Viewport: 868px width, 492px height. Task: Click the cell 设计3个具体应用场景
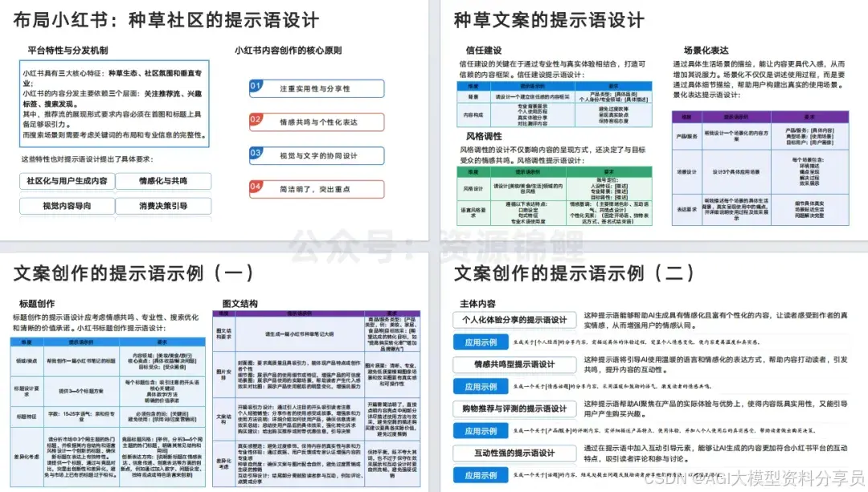point(736,172)
